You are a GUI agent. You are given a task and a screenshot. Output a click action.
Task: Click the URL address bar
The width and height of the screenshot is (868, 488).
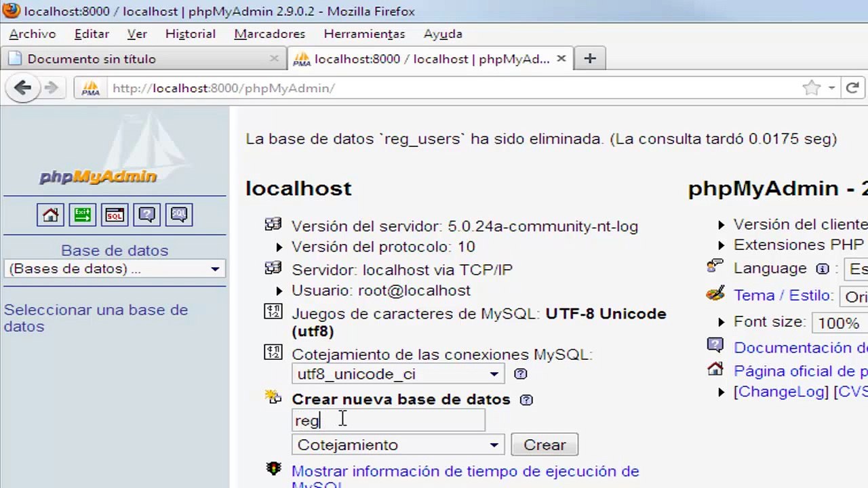coord(454,88)
